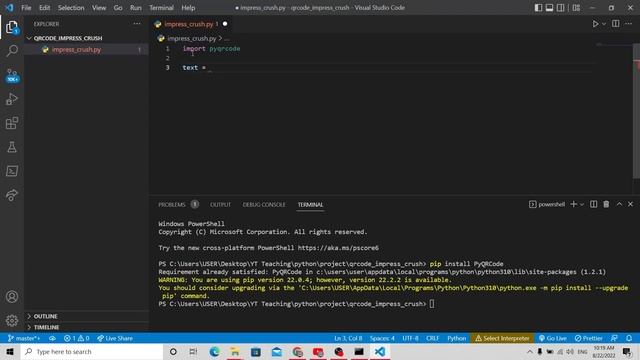This screenshot has width=640, height=360.
Task: Open the terminal icon in activity bar
Action: (12, 171)
